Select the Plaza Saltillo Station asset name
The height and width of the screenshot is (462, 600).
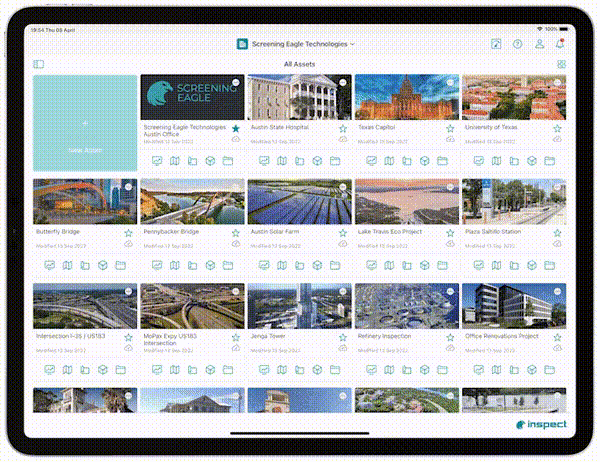[x=493, y=232]
